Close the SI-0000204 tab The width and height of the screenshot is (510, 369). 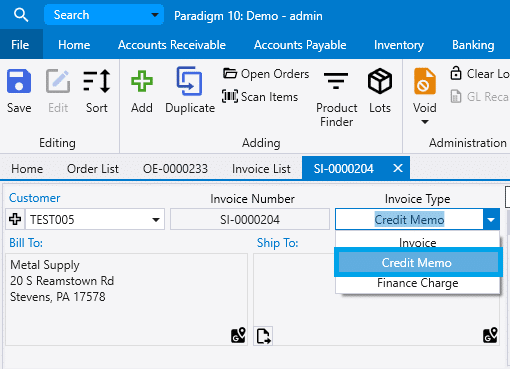398,168
